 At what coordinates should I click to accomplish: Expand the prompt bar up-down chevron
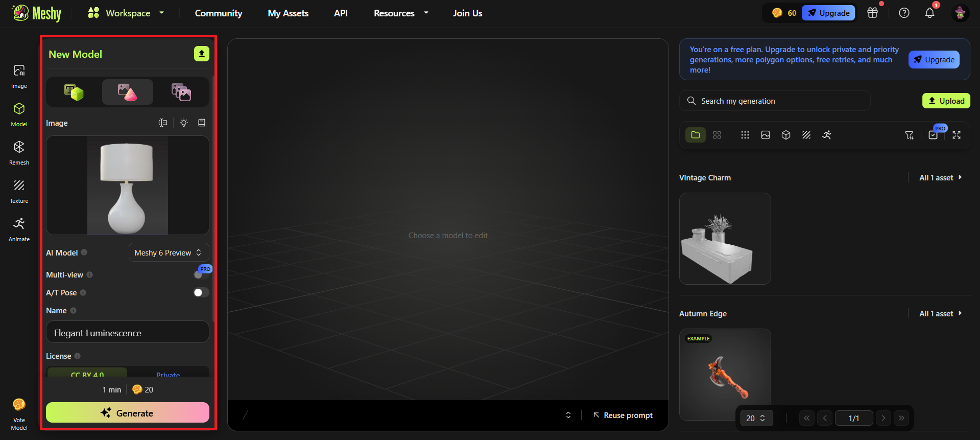coord(568,415)
